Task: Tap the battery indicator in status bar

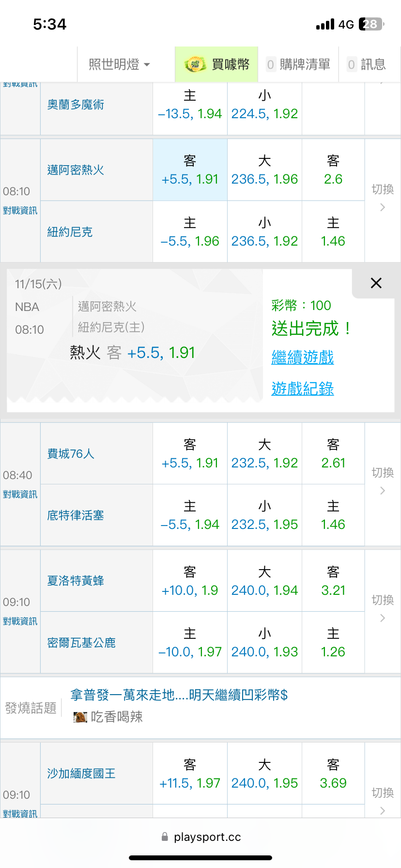Action: tap(371, 24)
